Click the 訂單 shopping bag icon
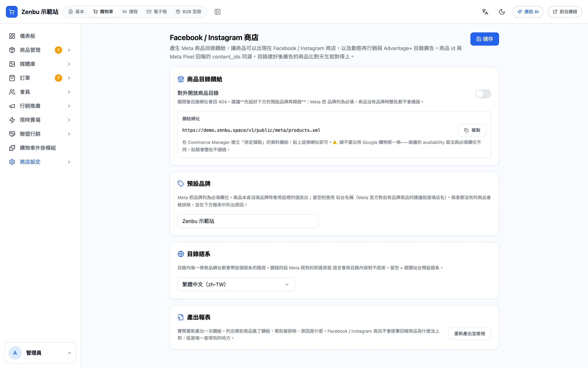588x368 pixels. [x=12, y=78]
